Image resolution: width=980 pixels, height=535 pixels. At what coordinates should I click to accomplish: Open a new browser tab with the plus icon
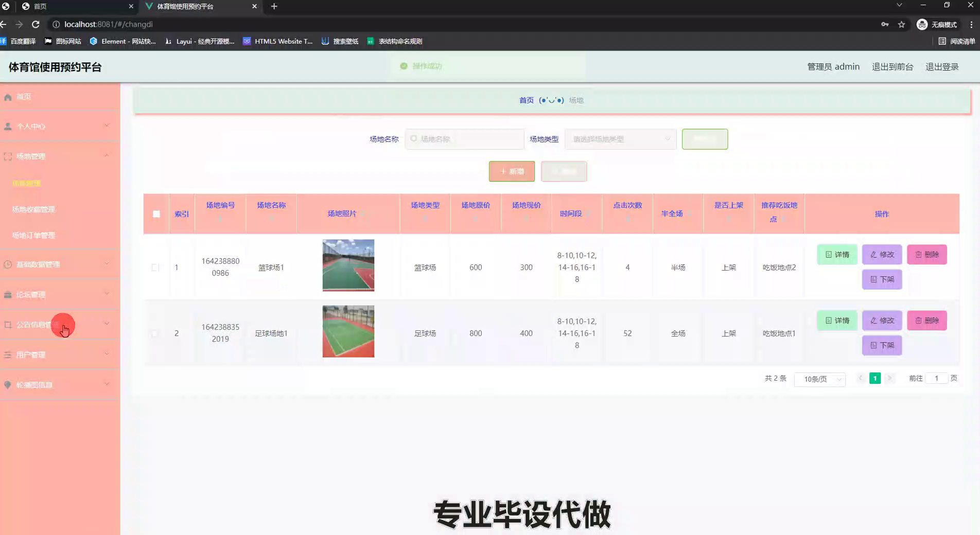coord(274,6)
